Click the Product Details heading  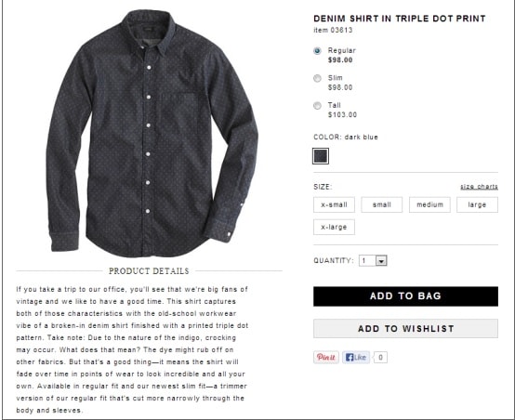click(x=149, y=271)
